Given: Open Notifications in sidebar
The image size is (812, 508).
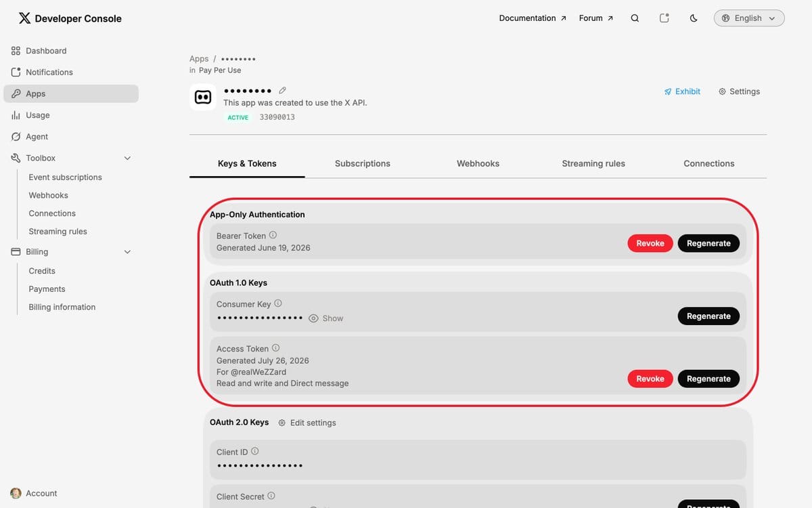Looking at the screenshot, I should [x=71, y=72].
